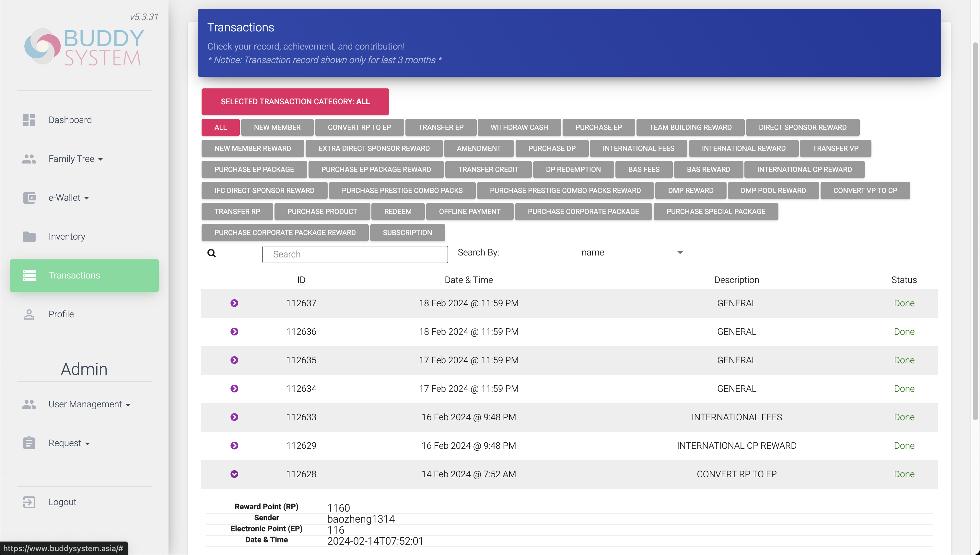Filter by WITHDRAW CASH category
Image resolution: width=980 pixels, height=555 pixels.
coord(519,127)
